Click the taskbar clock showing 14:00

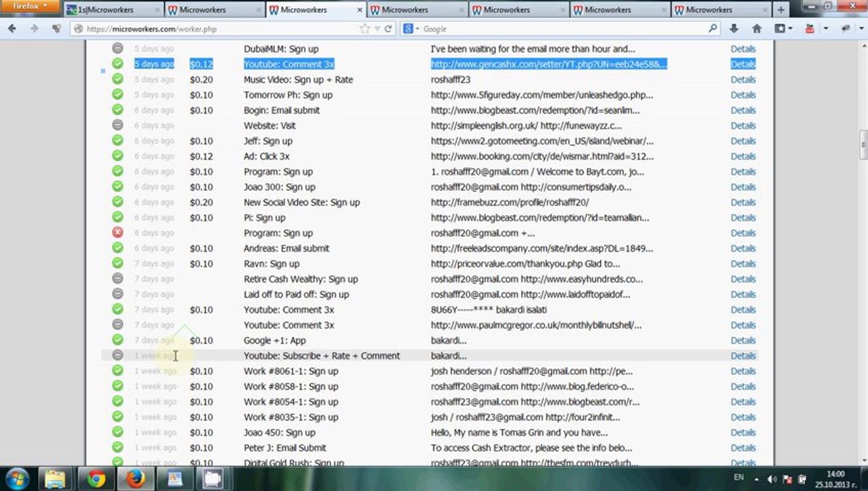[x=836, y=479]
